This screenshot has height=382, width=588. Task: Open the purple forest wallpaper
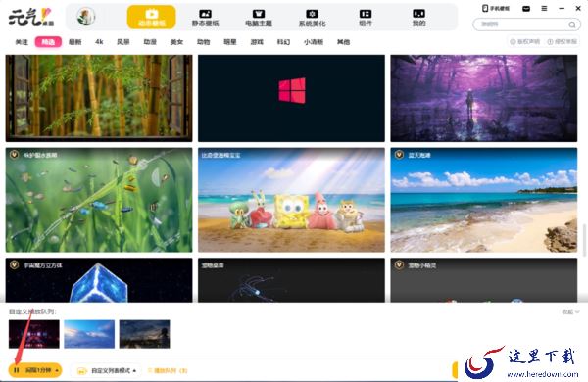(x=484, y=98)
